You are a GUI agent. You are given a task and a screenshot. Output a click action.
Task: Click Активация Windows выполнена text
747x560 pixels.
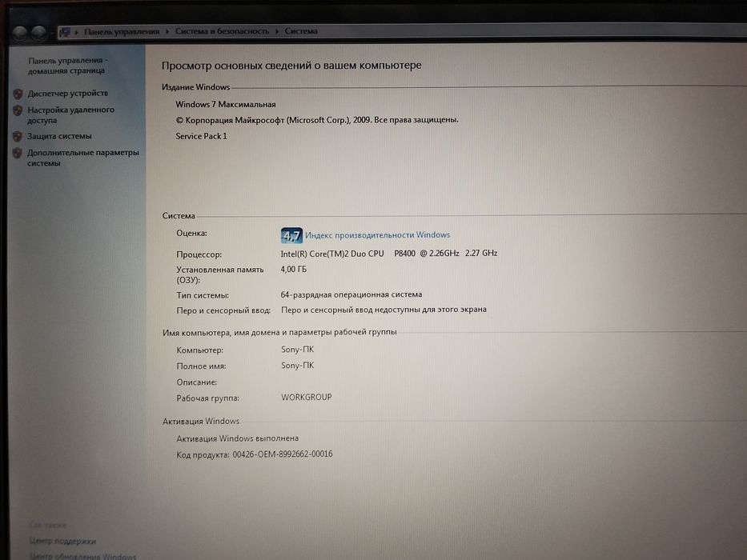[x=237, y=438]
